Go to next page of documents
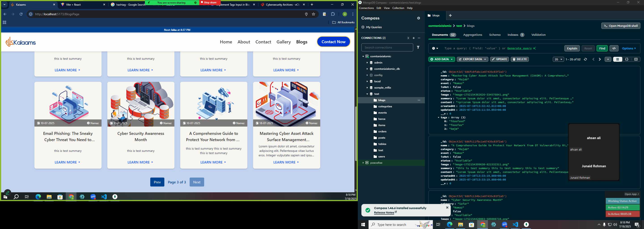The image size is (644, 229). pos(600,59)
